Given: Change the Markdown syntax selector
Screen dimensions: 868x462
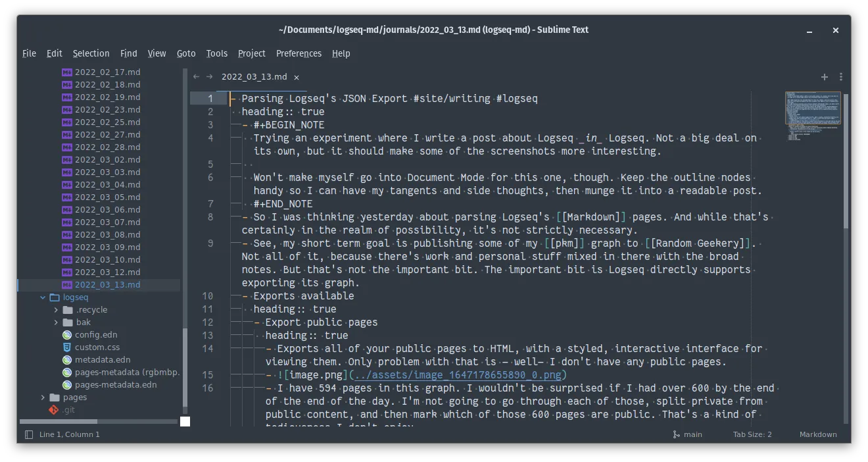Looking at the screenshot, I should coord(817,434).
